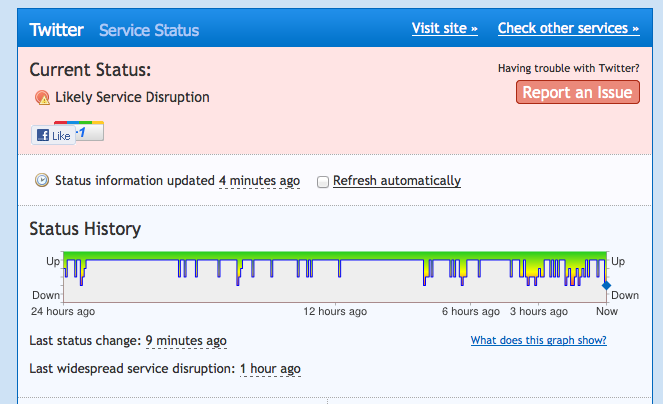
Task: Click the Current Status heading
Action: [90, 70]
